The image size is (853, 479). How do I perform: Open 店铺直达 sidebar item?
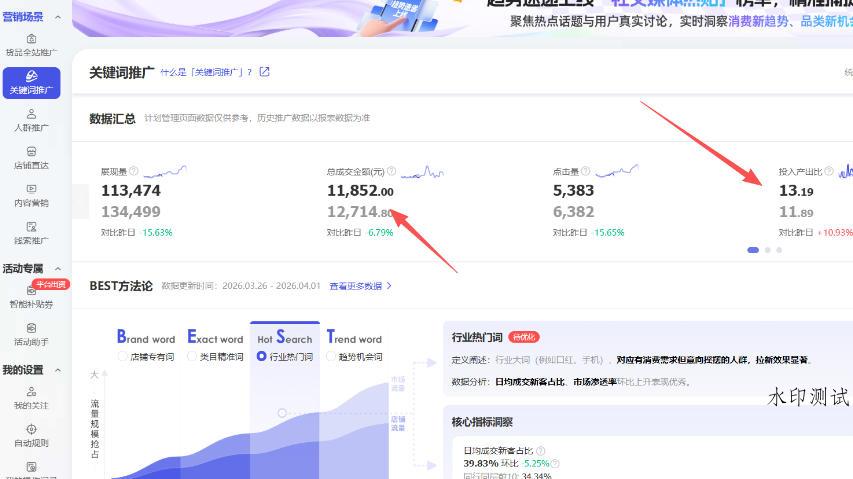32,158
